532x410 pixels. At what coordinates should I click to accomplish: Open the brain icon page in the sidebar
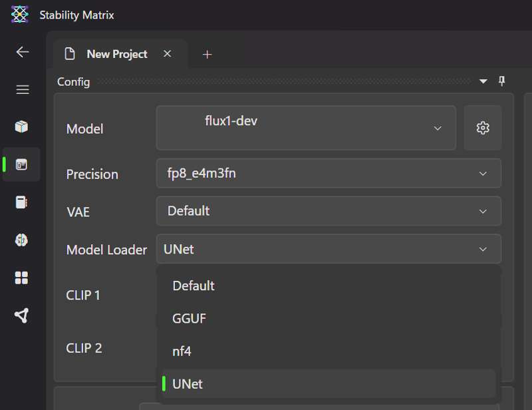[x=21, y=240]
